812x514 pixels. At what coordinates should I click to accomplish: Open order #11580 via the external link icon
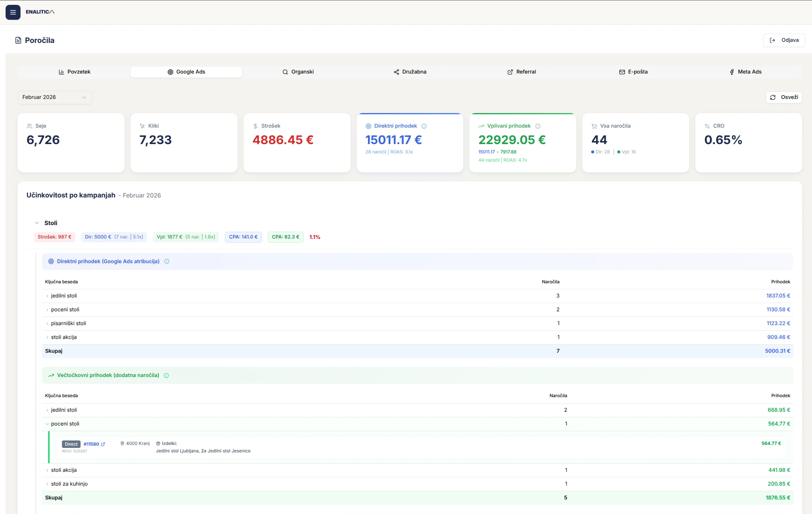(104, 444)
